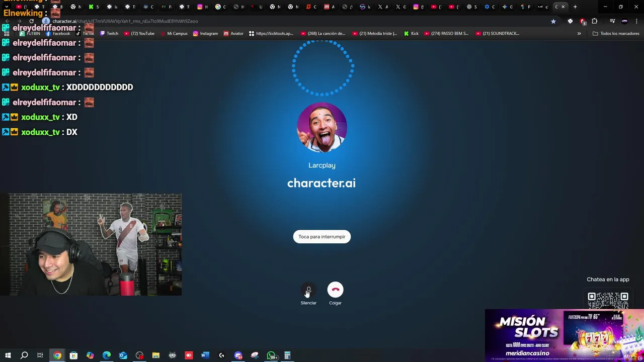Open OBS Studio from the taskbar

139,355
